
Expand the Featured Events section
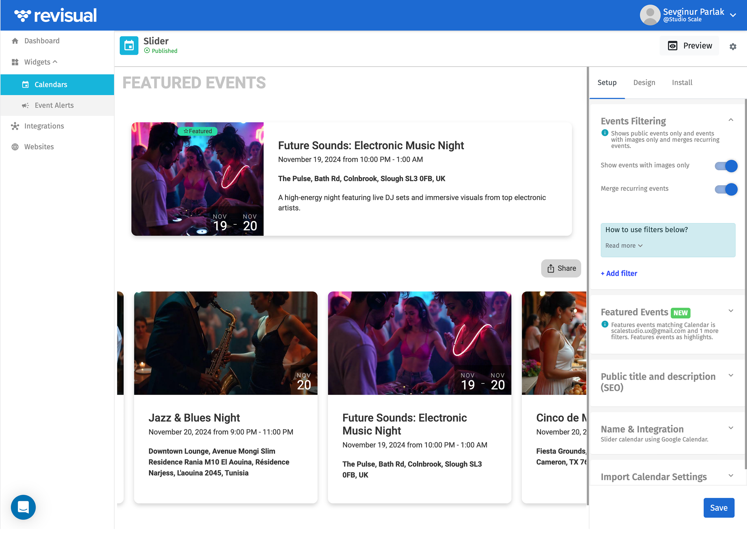coord(731,311)
